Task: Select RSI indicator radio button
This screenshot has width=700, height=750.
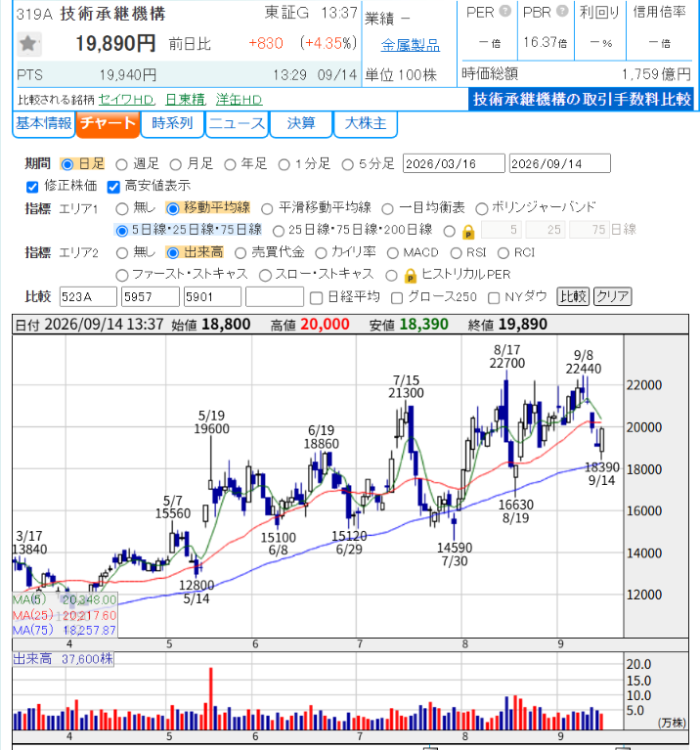Action: point(457,253)
